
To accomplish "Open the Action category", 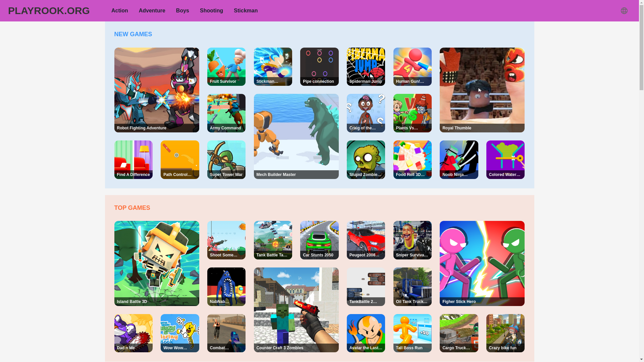I will tap(119, 11).
